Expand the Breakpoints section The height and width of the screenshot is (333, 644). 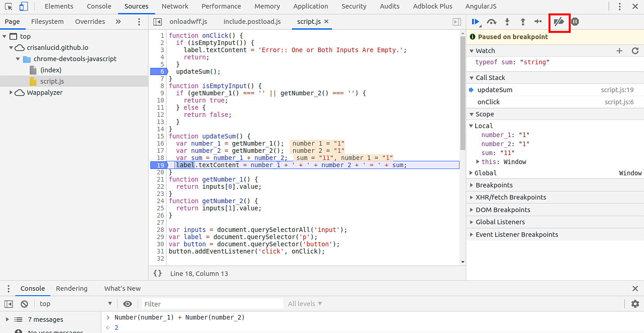pos(494,185)
